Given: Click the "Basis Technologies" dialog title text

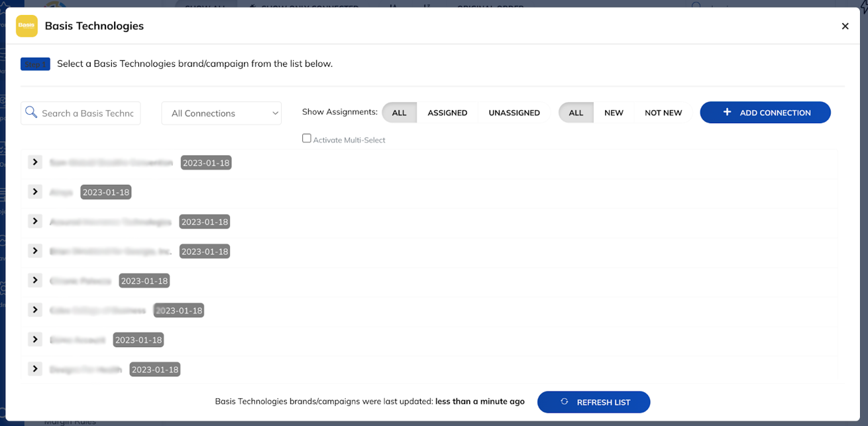Looking at the screenshot, I should pos(94,26).
